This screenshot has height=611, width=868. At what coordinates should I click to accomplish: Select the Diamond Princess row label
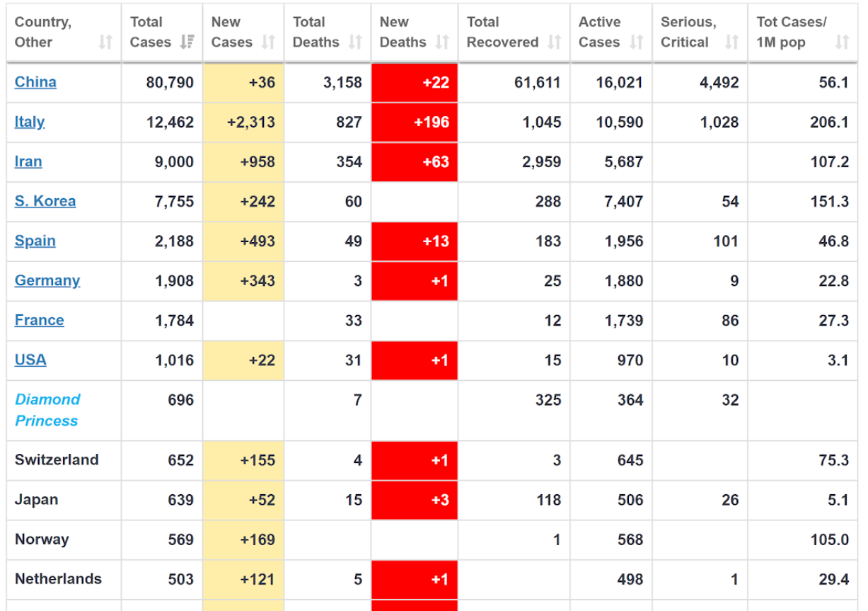[x=47, y=410]
